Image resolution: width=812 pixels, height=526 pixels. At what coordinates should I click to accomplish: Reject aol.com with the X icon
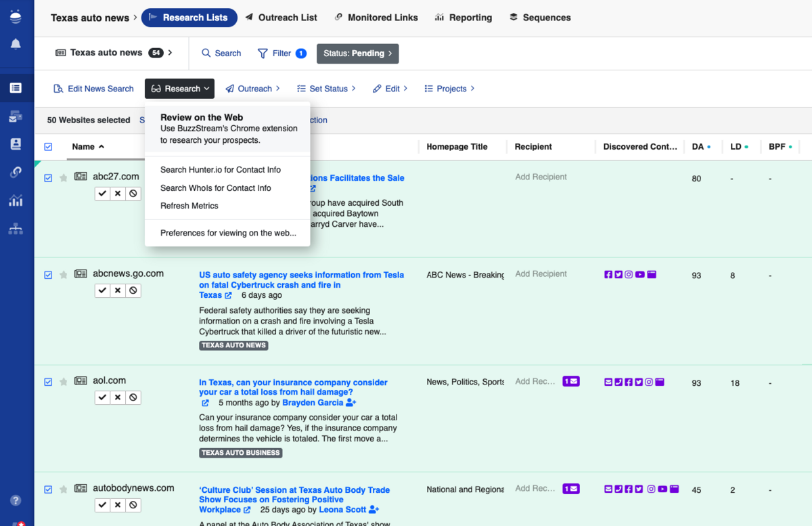(118, 397)
